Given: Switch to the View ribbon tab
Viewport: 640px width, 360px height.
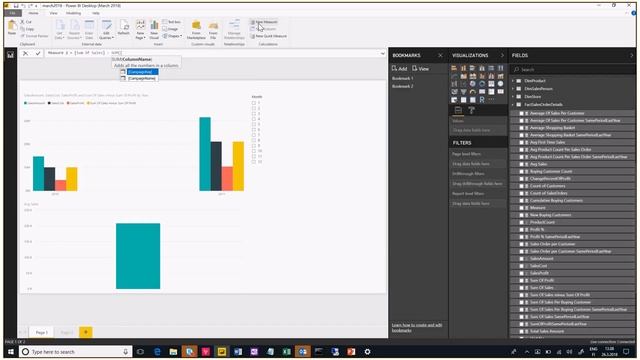Looking at the screenshot, I should [x=53, y=13].
